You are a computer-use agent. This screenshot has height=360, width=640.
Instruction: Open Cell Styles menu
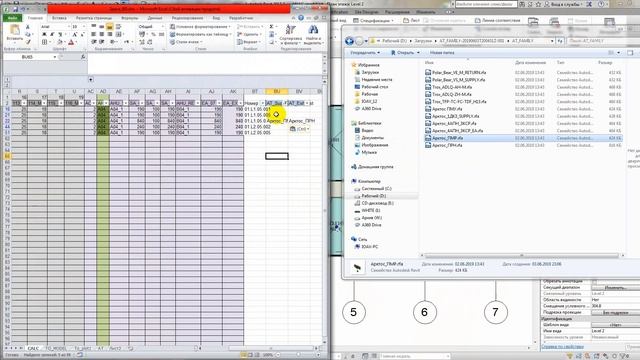pos(186,42)
